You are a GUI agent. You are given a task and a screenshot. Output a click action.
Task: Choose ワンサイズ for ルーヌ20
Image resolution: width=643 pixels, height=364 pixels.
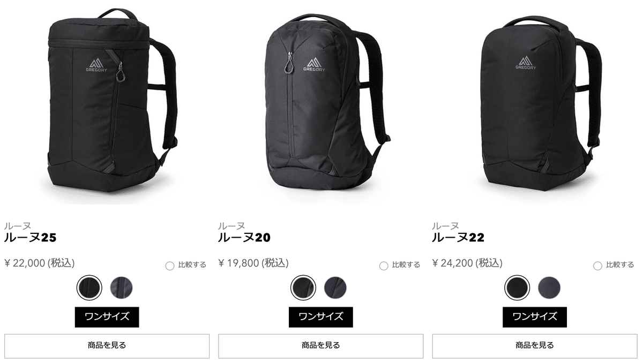point(321,317)
